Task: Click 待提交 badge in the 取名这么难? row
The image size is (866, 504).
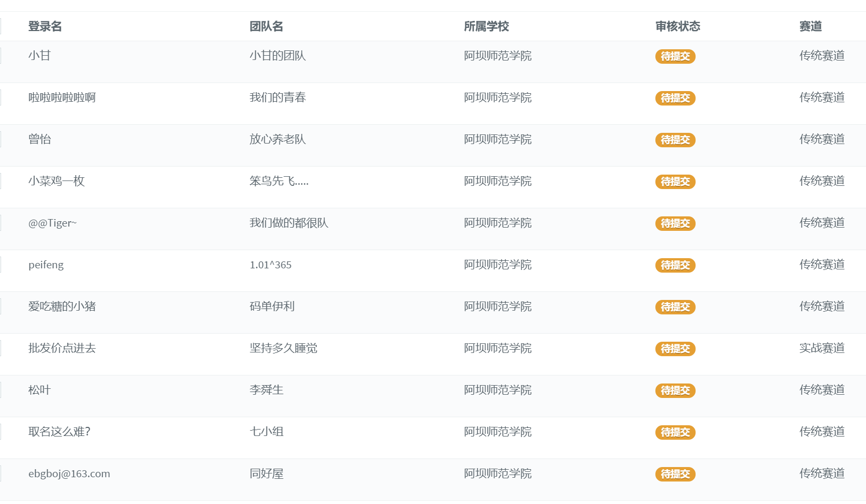Action: tap(675, 432)
